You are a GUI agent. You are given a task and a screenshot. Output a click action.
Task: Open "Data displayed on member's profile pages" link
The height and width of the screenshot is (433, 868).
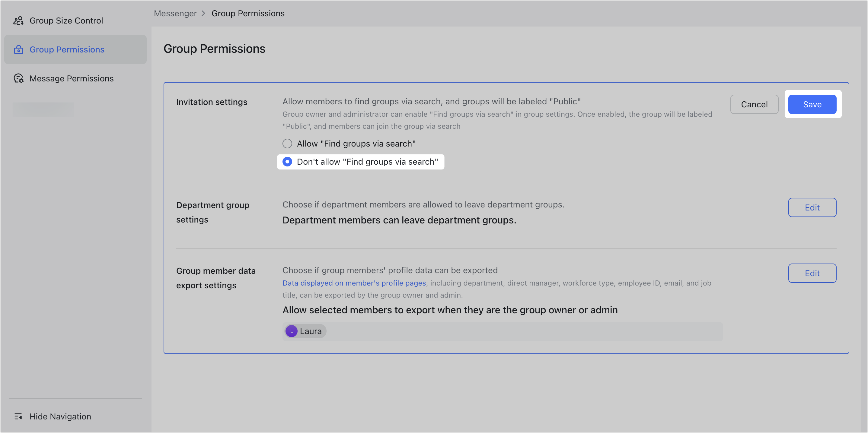[354, 283]
